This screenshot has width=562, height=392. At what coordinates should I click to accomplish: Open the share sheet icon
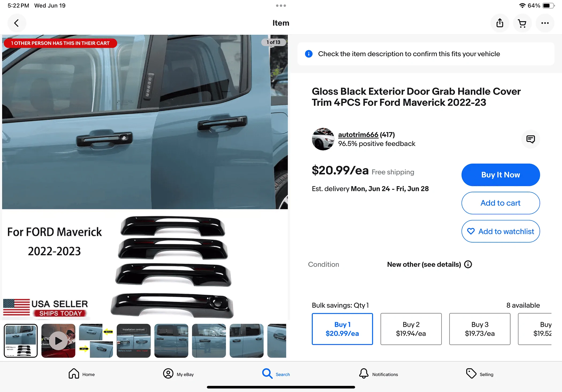coord(500,23)
